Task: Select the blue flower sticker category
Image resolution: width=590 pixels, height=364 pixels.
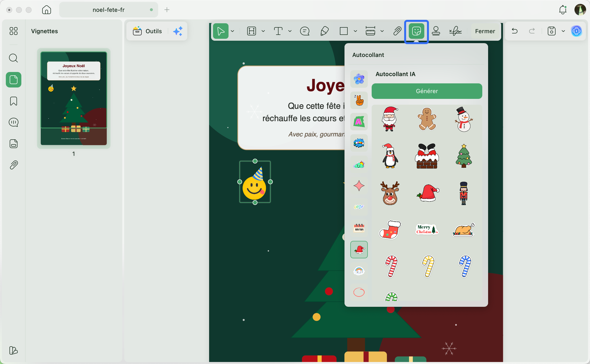Action: [359, 79]
